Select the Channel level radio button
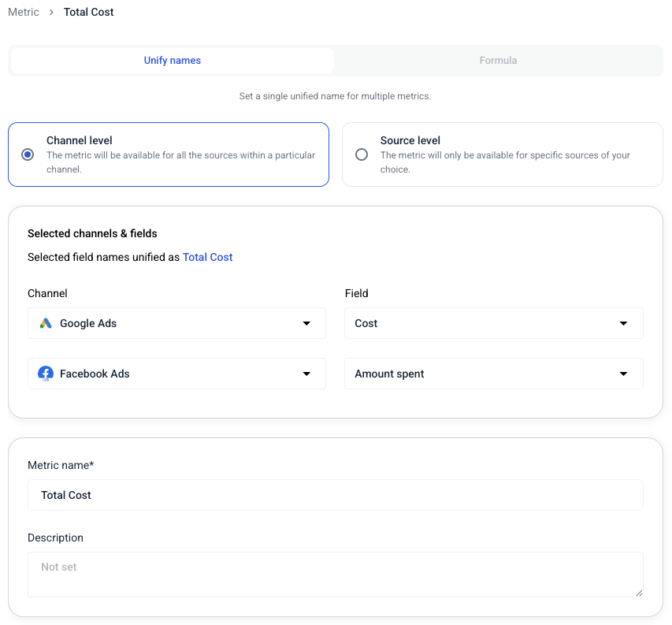672x625 pixels. [x=26, y=154]
